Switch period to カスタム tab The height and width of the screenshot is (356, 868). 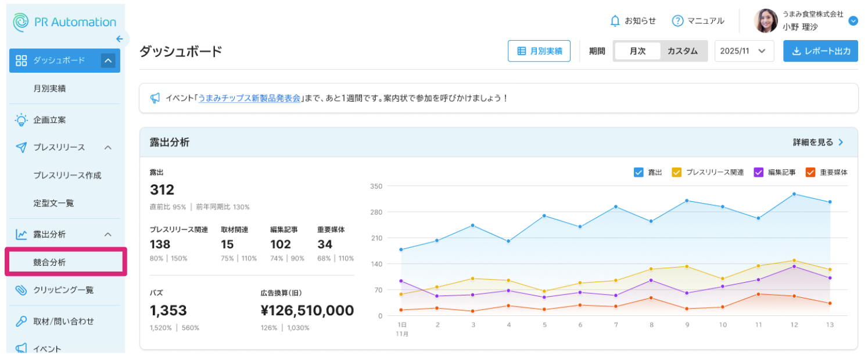pyautogui.click(x=682, y=51)
